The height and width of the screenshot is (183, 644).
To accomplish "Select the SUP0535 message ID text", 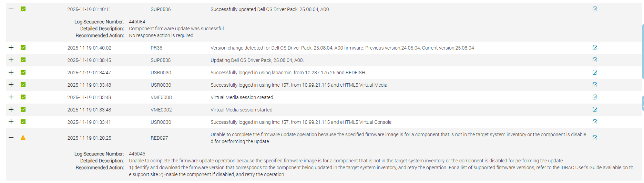I will click(161, 60).
